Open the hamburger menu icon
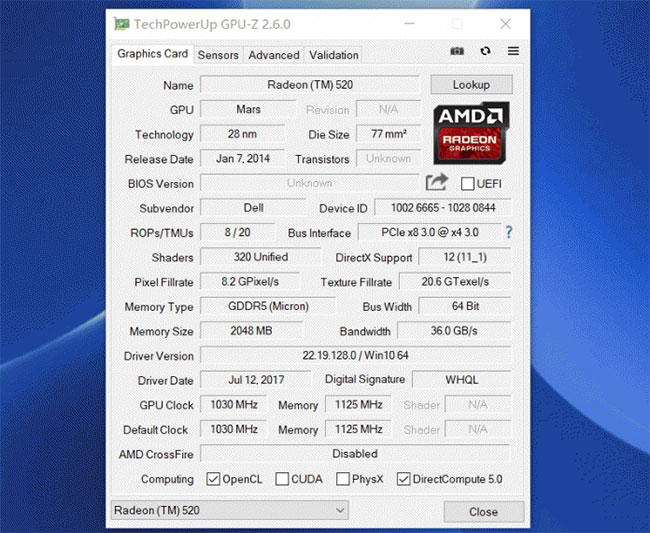This screenshot has height=533, width=650. pos(513,51)
